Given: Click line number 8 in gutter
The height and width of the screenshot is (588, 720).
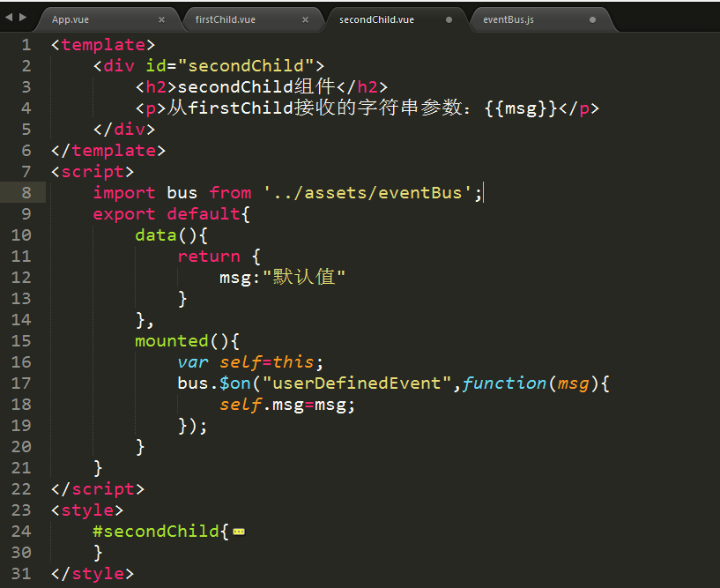Looking at the screenshot, I should 26,192.
